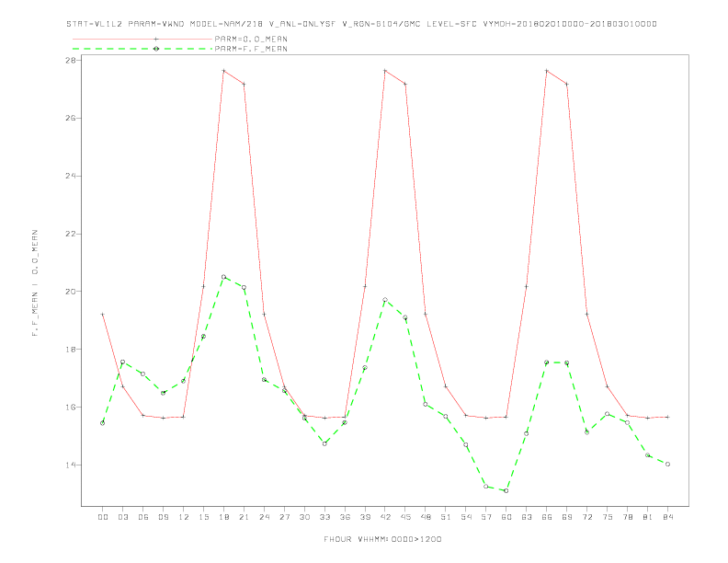The height and width of the screenshot is (563, 728).
Task: Click y-axis tick label 26
Action: (71, 118)
